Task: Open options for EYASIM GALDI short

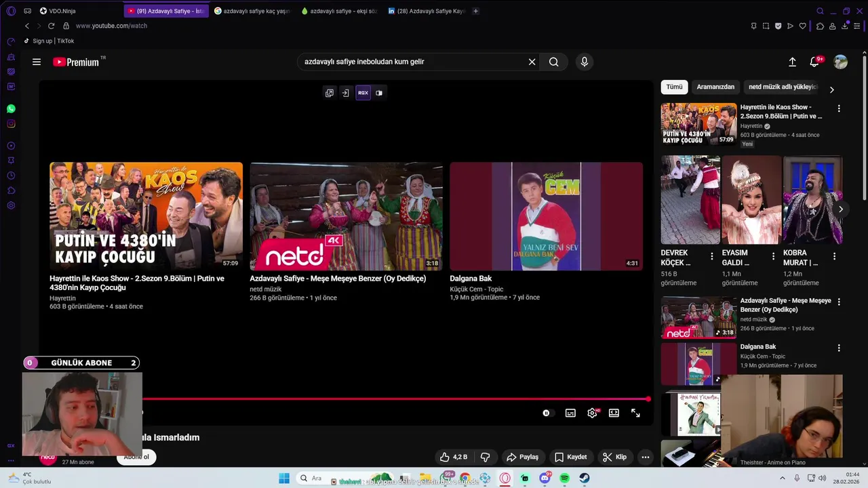Action: point(773,256)
